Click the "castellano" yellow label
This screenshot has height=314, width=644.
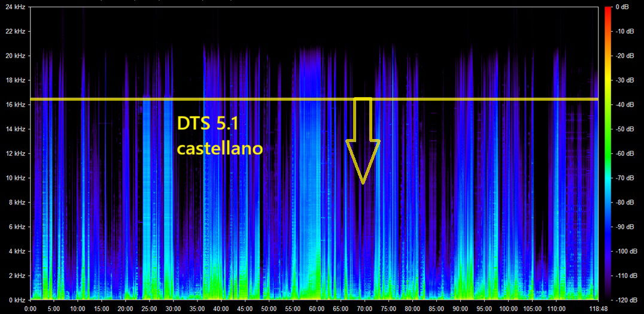(x=220, y=148)
